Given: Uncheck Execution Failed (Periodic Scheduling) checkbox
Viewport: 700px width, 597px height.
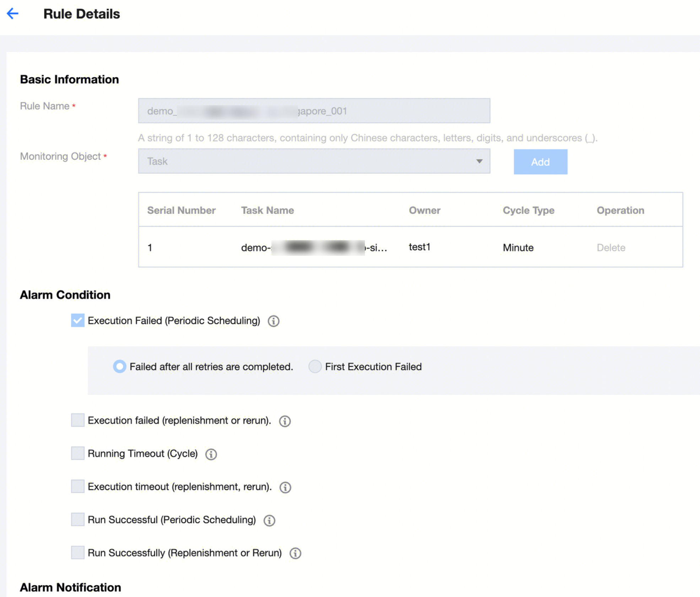Looking at the screenshot, I should pos(77,321).
